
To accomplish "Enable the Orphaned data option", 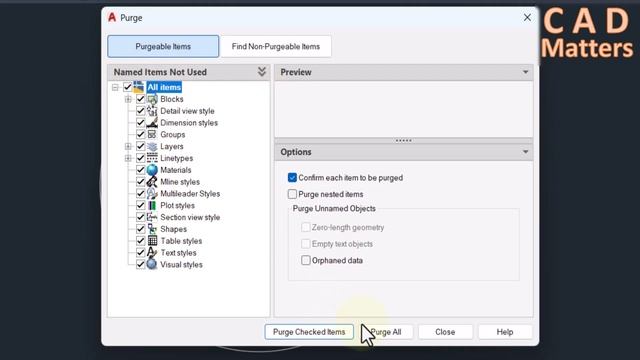I will (306, 260).
